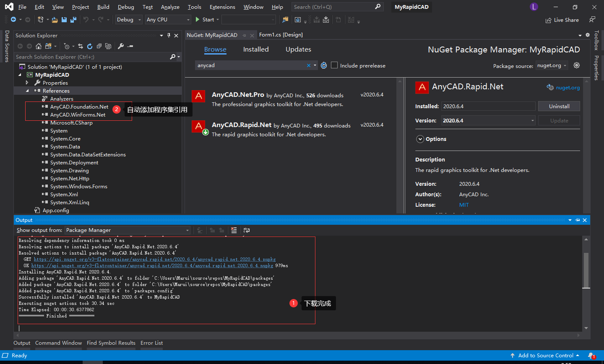Image resolution: width=604 pixels, height=364 pixels.
Task: Click the Uninstall button
Action: (559, 107)
